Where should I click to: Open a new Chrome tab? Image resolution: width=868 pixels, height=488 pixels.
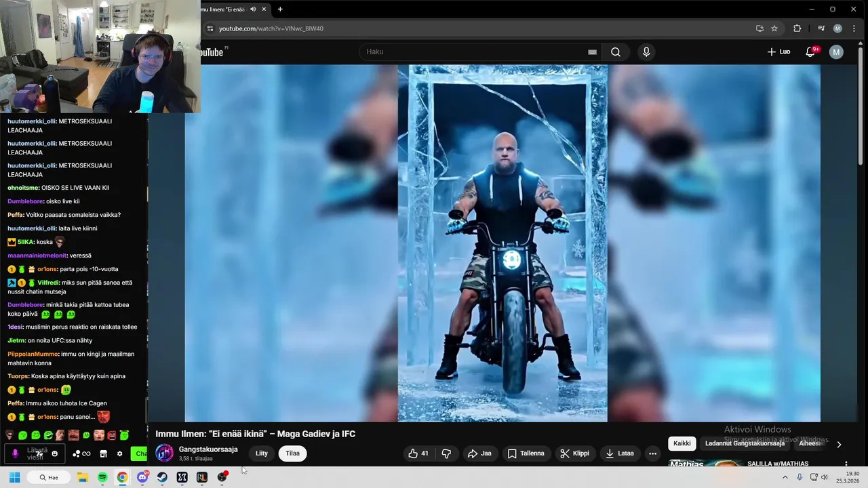tap(280, 9)
